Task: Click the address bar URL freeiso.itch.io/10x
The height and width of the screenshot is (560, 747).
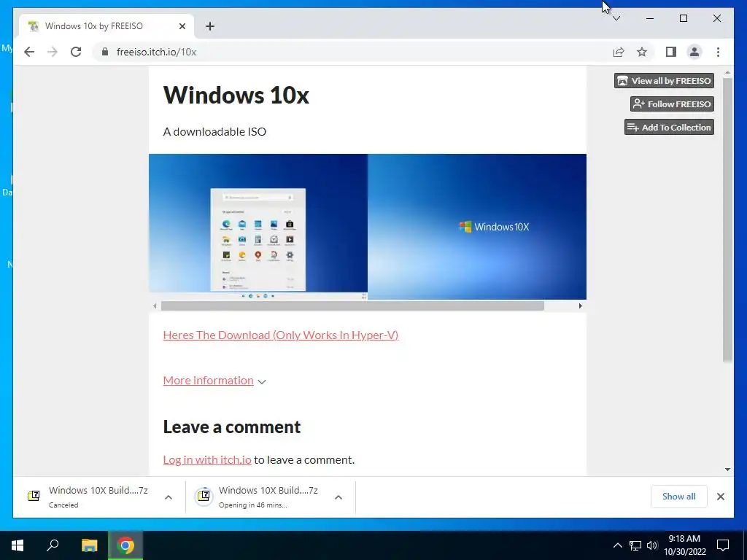Action: [x=156, y=52]
